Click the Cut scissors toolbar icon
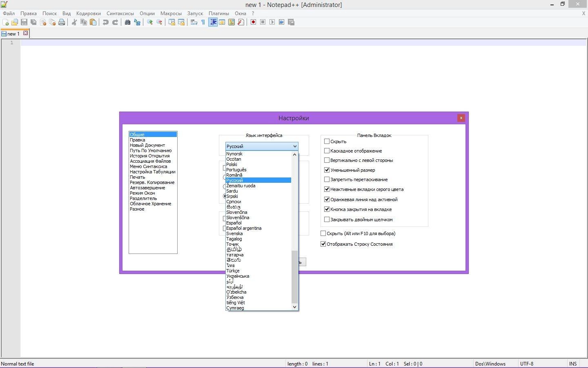588x368 pixels. tap(74, 22)
